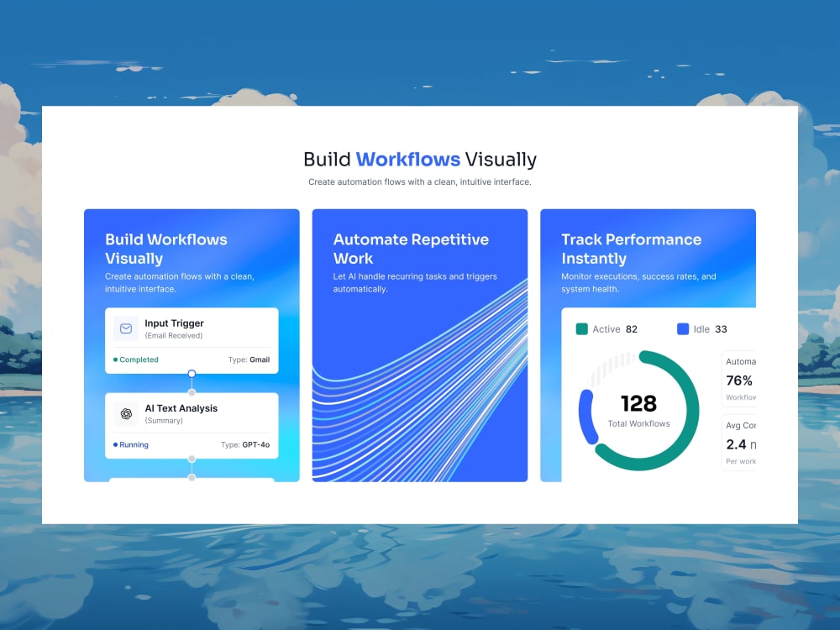This screenshot has height=630, width=840.
Task: Open the AI Text Analysis node title
Action: [x=181, y=408]
